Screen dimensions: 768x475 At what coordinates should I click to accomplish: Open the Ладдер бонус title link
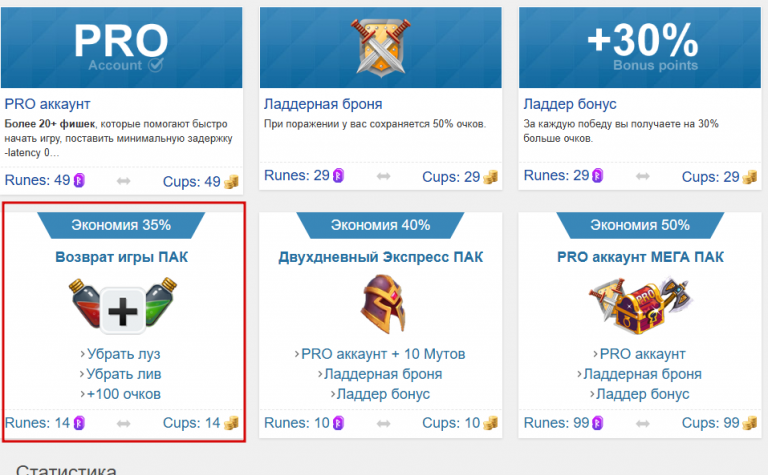coord(570,104)
